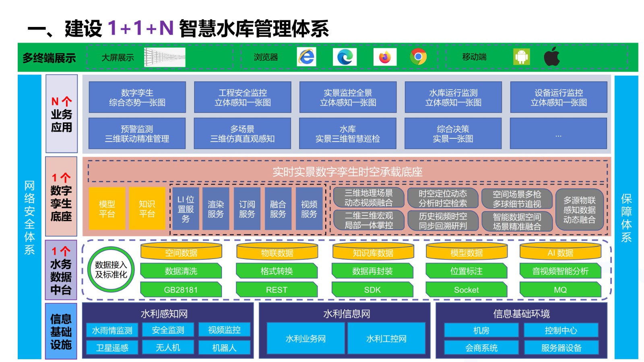Click the large-screen display thumbnail image
This screenshot has width=644, height=362.
pos(165,58)
